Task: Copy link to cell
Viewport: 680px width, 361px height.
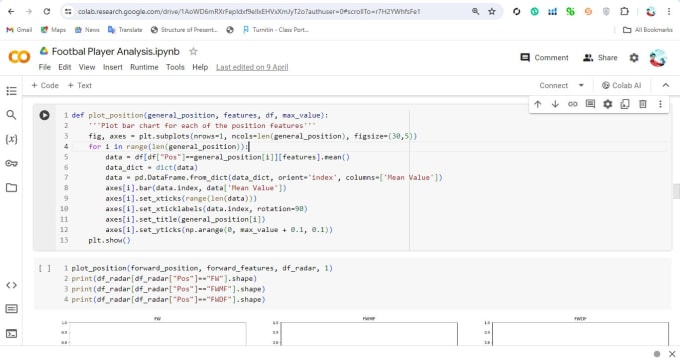Action: 573,104
